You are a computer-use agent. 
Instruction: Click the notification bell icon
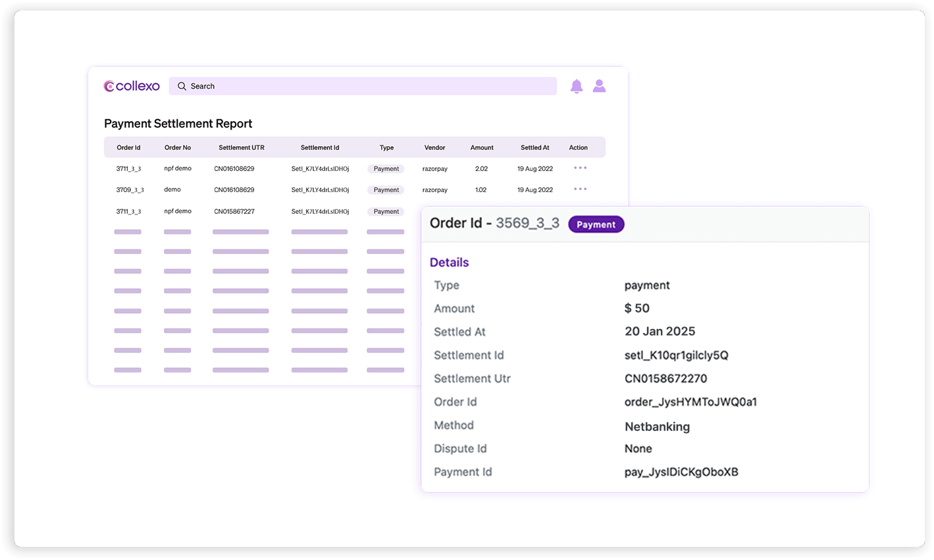(577, 86)
